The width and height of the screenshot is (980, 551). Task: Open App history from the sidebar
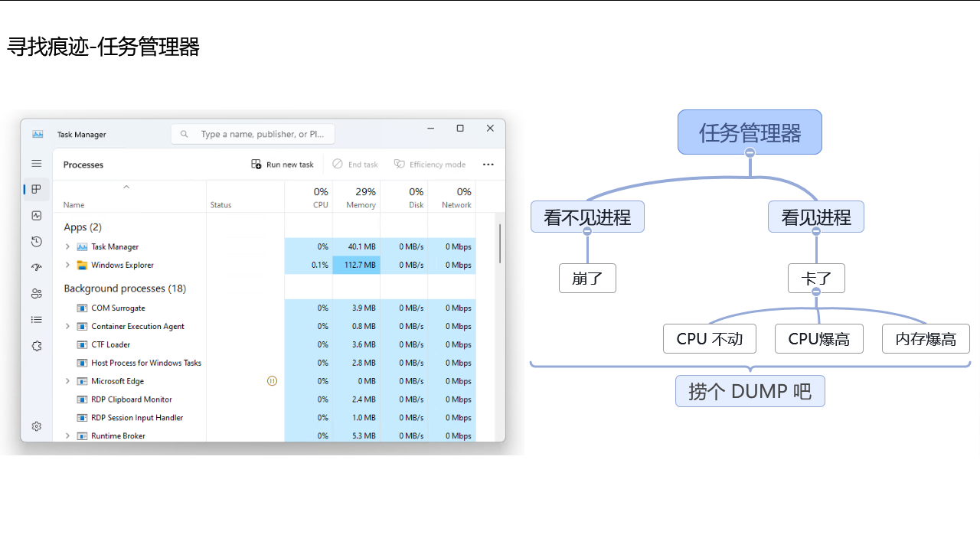36,242
